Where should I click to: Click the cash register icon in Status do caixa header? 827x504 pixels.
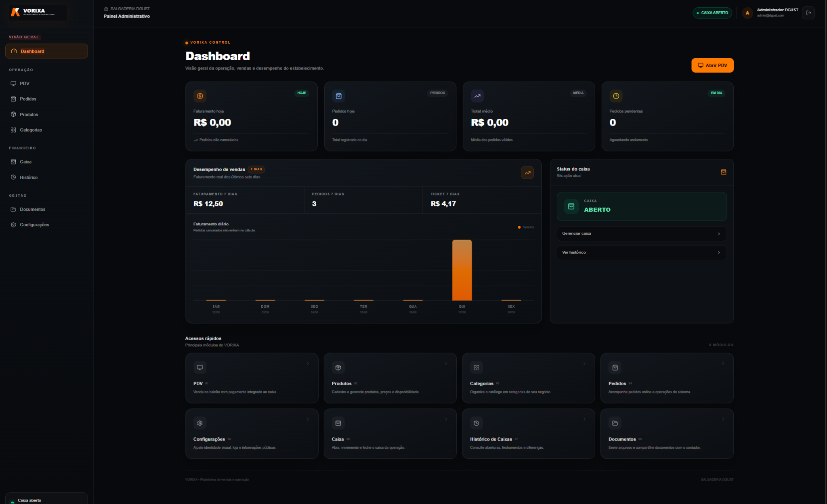tap(724, 172)
